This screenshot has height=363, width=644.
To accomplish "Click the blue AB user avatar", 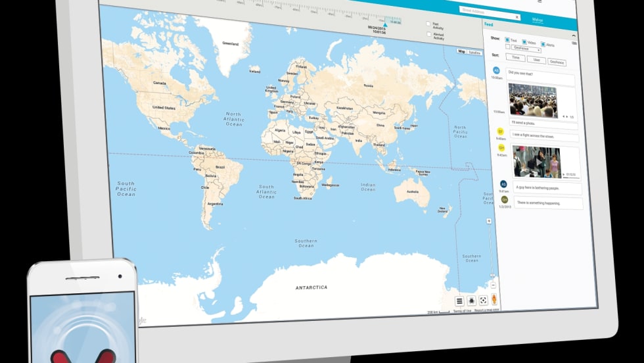I will pos(496,70).
